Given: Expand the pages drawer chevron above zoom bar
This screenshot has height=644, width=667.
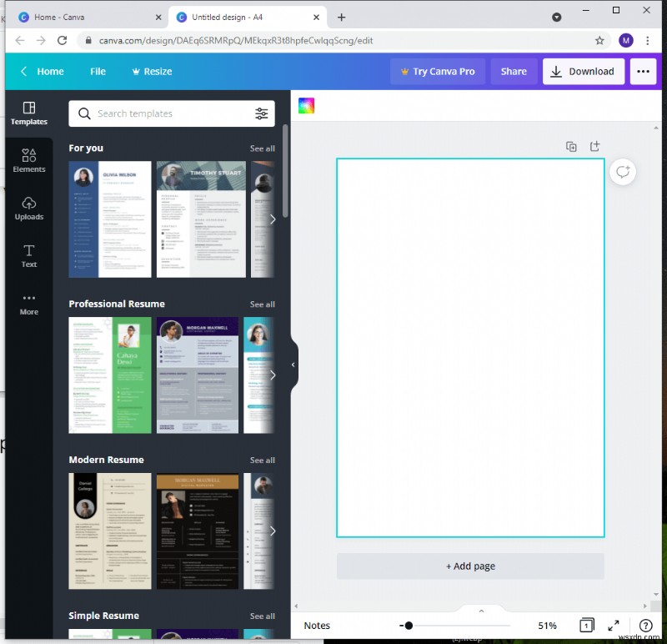Looking at the screenshot, I should (481, 611).
